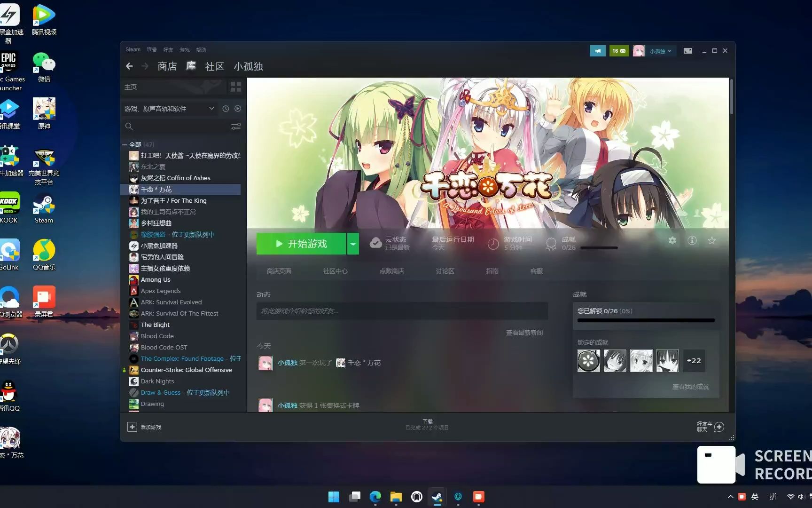Open the 腾讯视频 desktop icon
Image resolution: width=812 pixels, height=508 pixels.
(x=44, y=20)
